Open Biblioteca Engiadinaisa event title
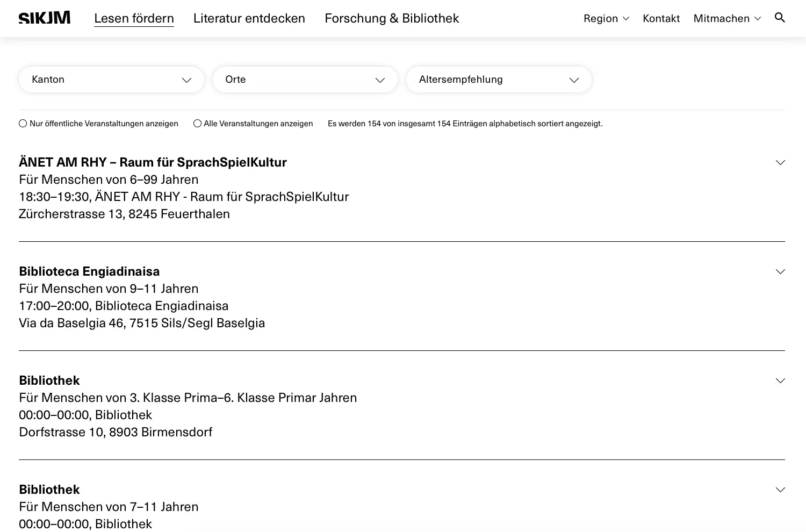This screenshot has height=532, width=806. [89, 271]
